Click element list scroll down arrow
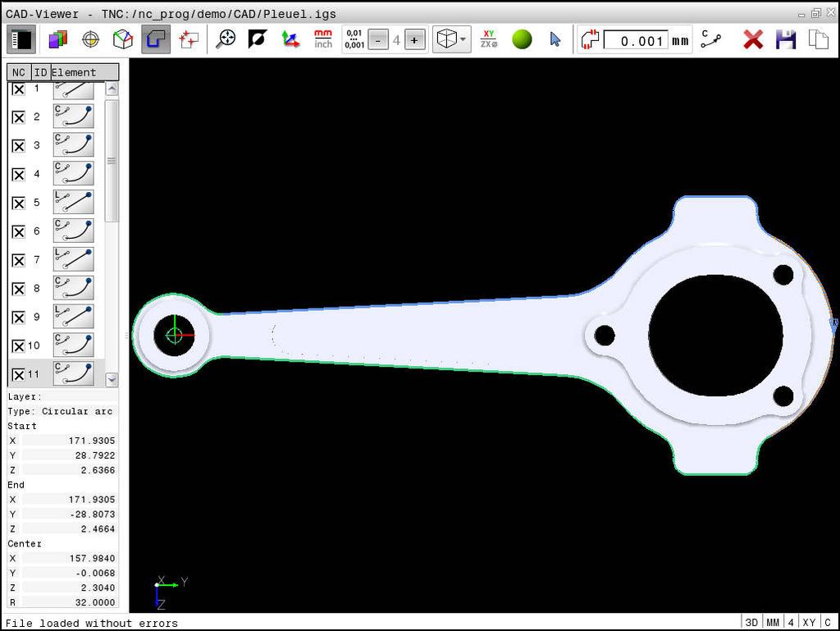The image size is (840, 631). pos(112,380)
